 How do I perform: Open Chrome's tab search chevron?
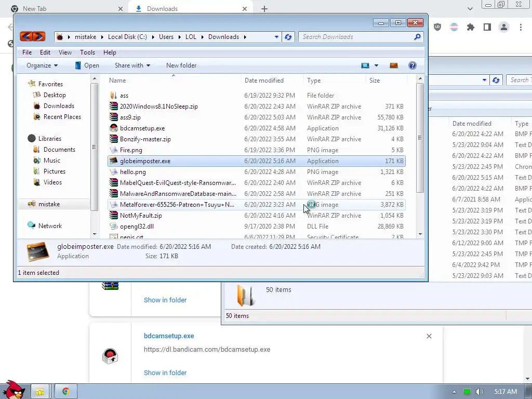click(x=470, y=9)
